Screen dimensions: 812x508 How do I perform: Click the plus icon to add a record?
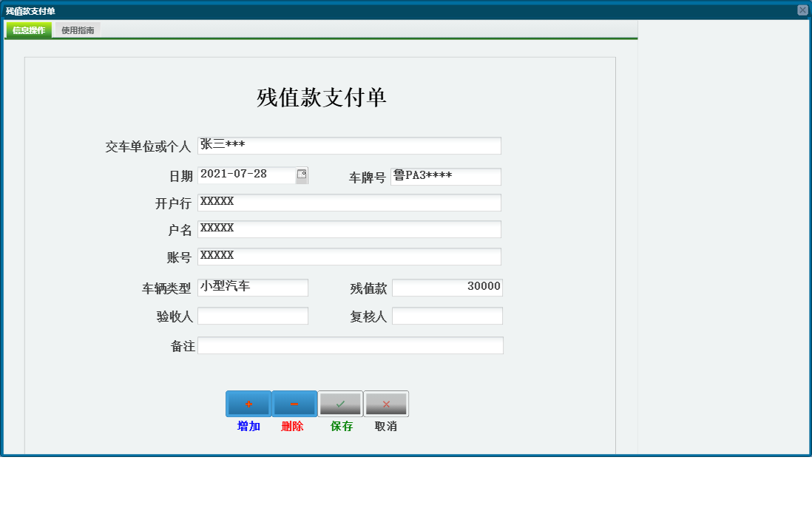click(248, 404)
